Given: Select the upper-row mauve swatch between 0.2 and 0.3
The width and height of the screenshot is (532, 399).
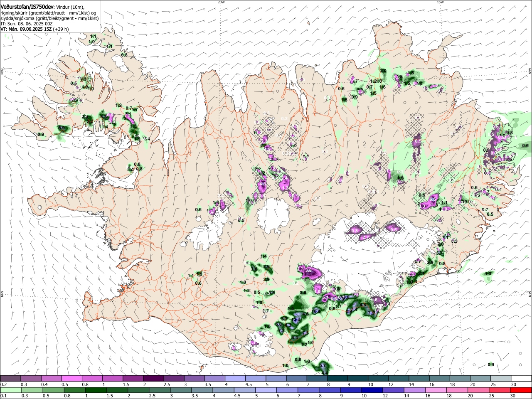Looking at the screenshot, I should coord(10,379).
